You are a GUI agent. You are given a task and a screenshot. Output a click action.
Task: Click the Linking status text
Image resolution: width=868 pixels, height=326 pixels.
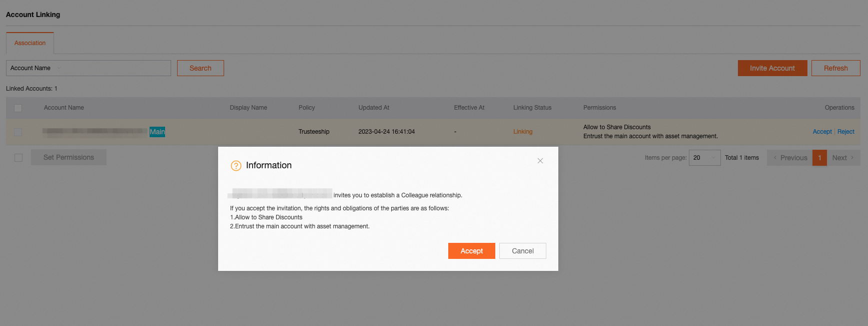coord(523,132)
